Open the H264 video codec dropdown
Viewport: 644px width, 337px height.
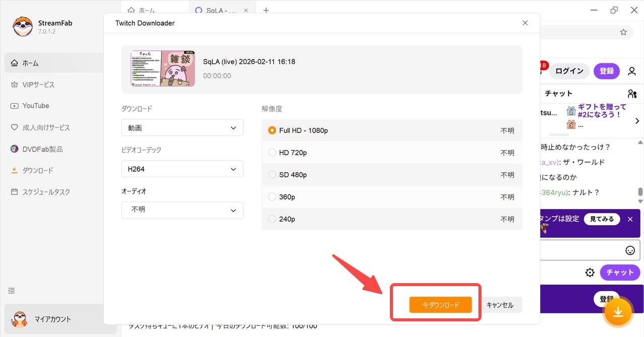182,169
